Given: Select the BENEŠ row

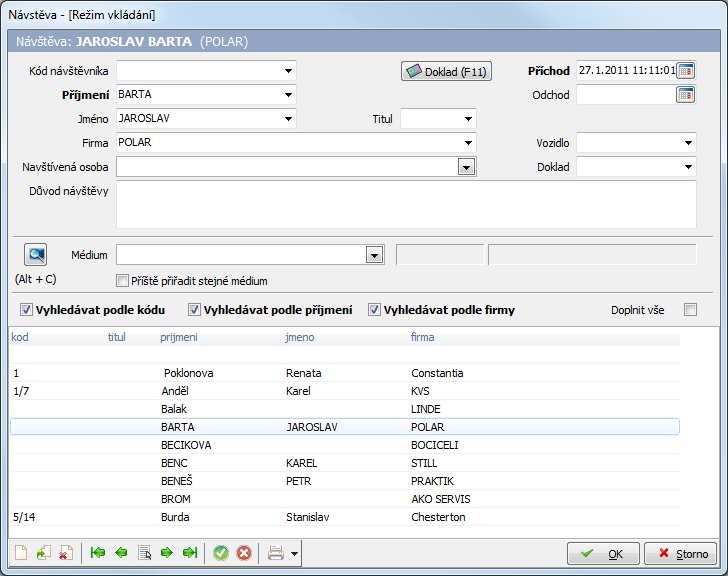Looking at the screenshot, I should click(x=345, y=481).
